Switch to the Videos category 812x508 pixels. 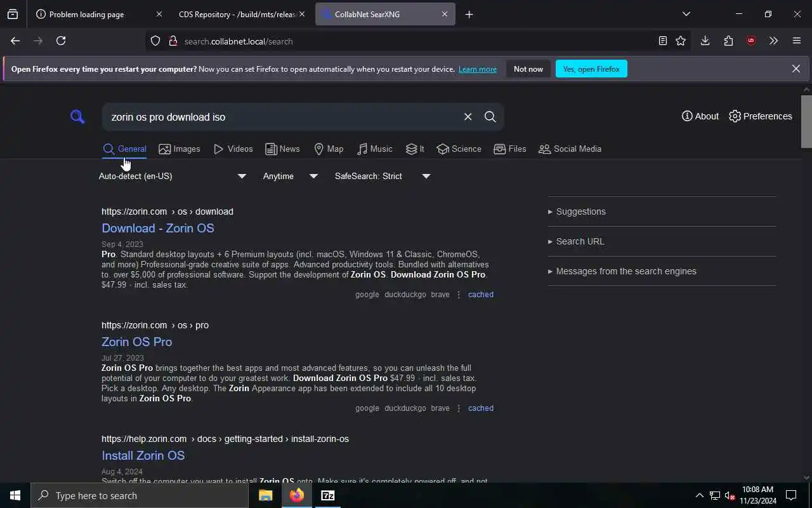click(x=233, y=149)
